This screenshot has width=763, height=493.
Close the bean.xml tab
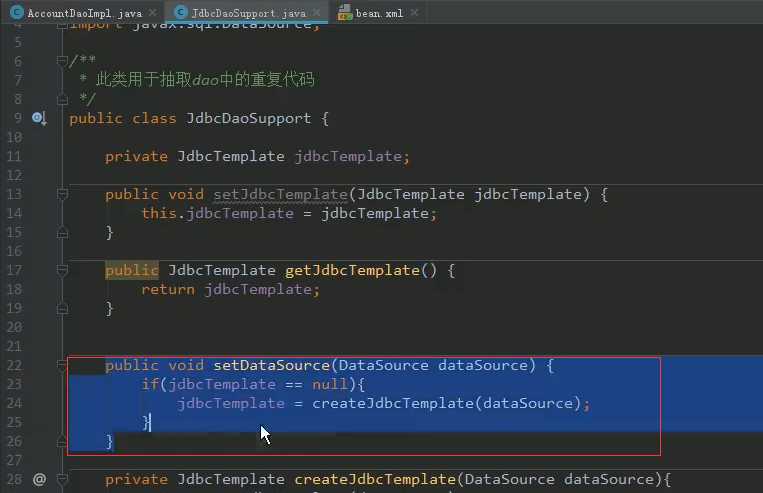coord(414,13)
